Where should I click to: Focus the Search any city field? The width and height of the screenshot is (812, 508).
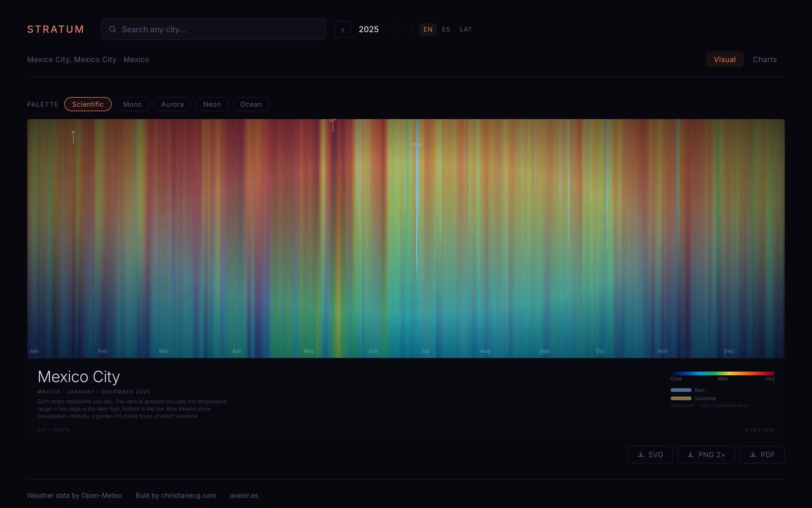(213, 29)
